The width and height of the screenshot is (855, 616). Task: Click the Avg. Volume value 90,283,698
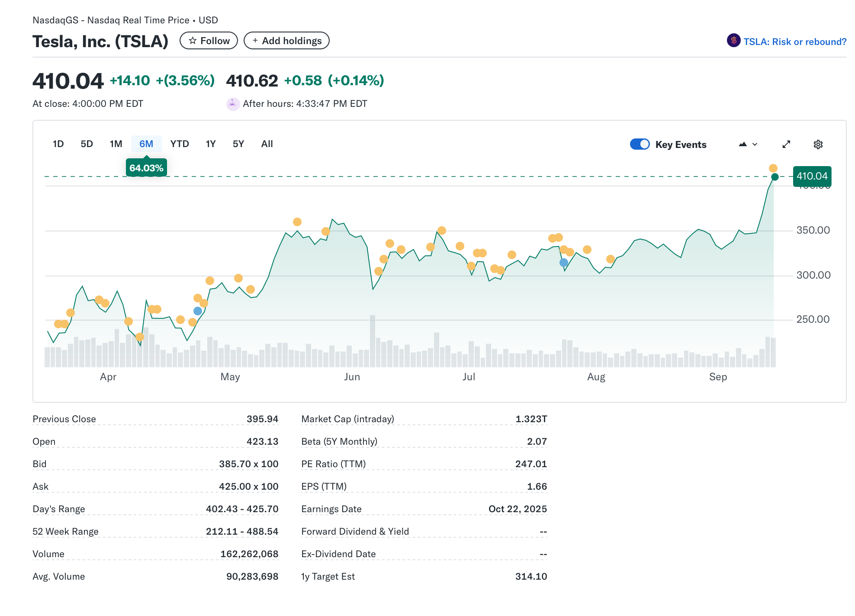tap(252, 577)
